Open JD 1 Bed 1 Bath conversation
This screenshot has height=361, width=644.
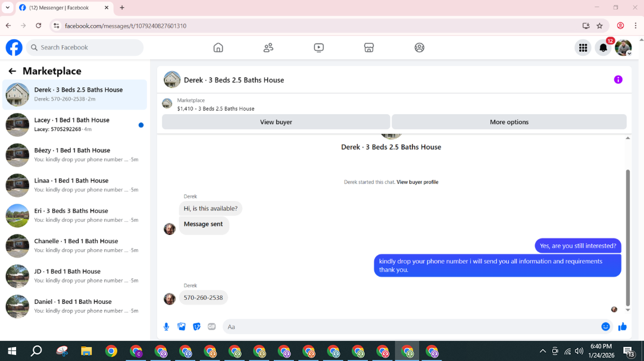click(75, 276)
